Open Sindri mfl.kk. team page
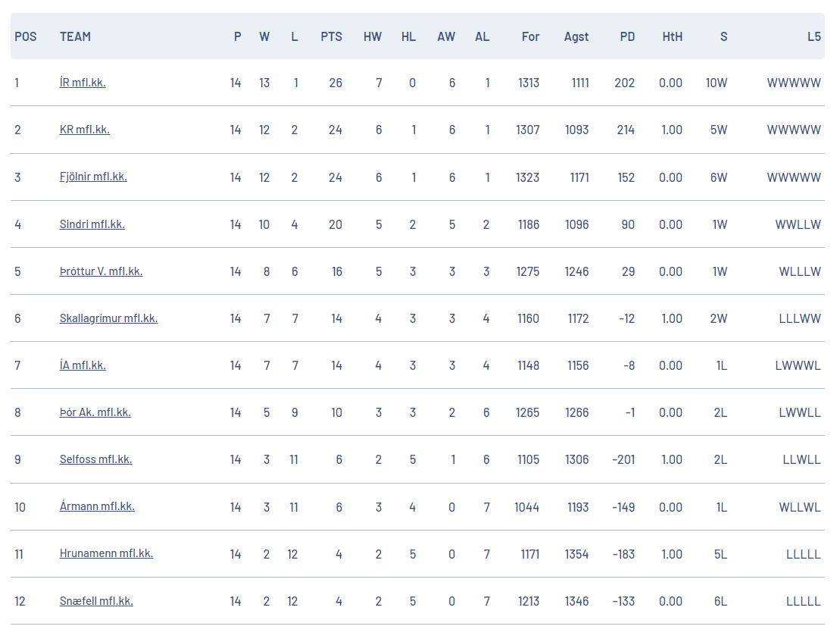Viewport: 840px width, 642px height. point(92,224)
